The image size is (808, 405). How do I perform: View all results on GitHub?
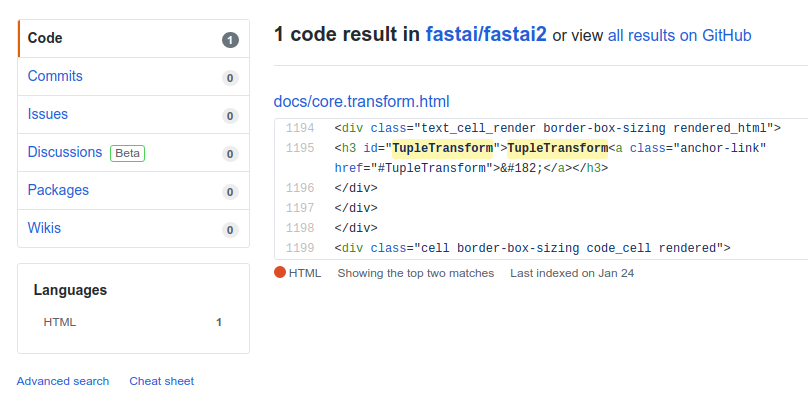point(680,35)
